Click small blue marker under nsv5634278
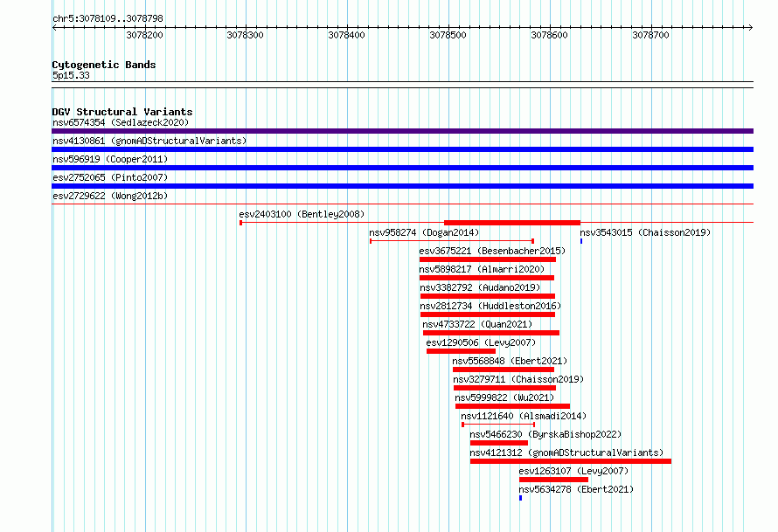This screenshot has height=532, width=778. point(520,498)
